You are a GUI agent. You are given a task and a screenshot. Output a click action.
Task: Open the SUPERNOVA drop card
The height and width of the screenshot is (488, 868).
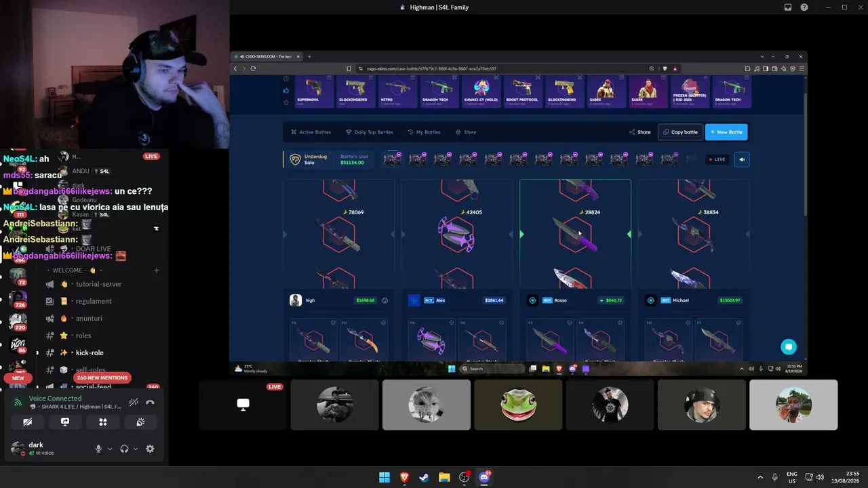point(313,91)
